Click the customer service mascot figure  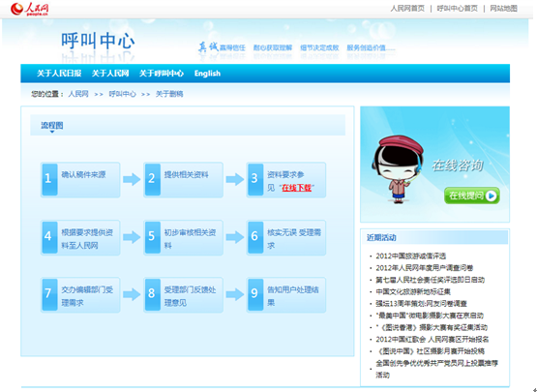(398, 169)
